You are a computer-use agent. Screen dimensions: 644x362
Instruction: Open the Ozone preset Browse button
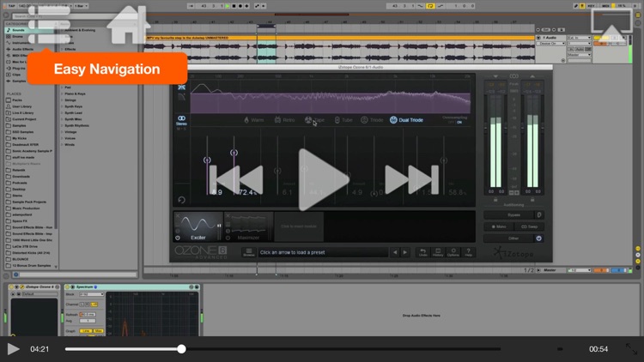point(248,252)
